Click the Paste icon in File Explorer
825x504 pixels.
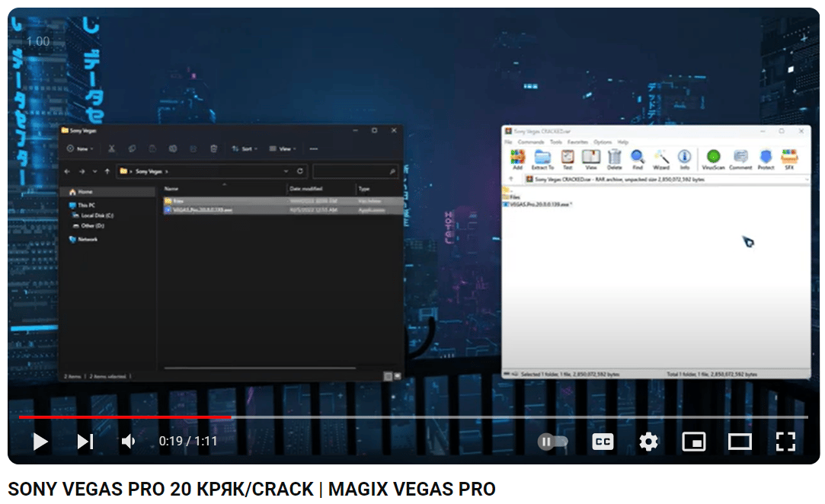pyautogui.click(x=152, y=149)
